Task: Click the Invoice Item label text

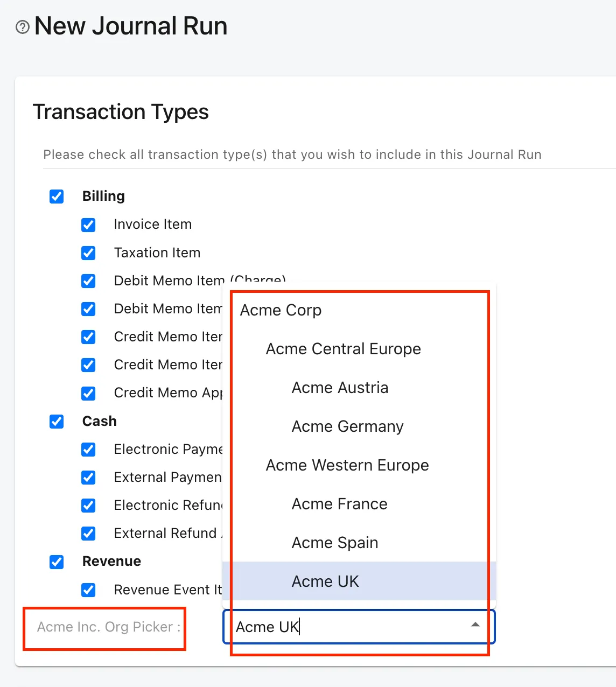Action: [x=153, y=224]
